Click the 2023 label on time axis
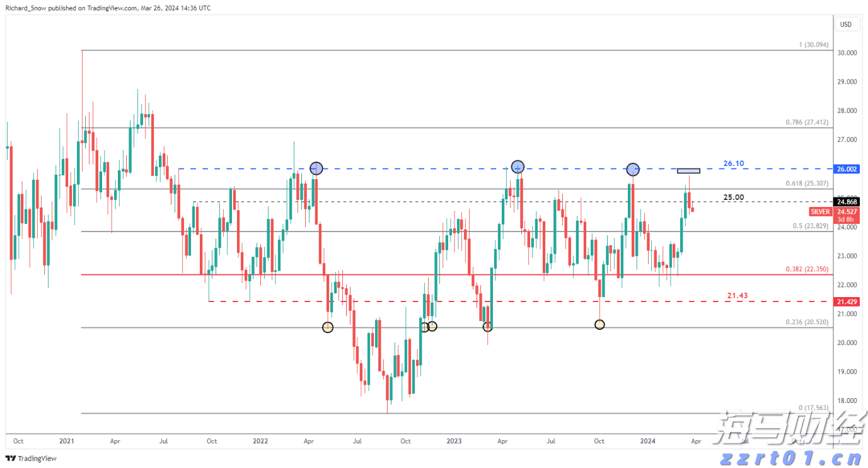The height and width of the screenshot is (468, 868). [454, 441]
